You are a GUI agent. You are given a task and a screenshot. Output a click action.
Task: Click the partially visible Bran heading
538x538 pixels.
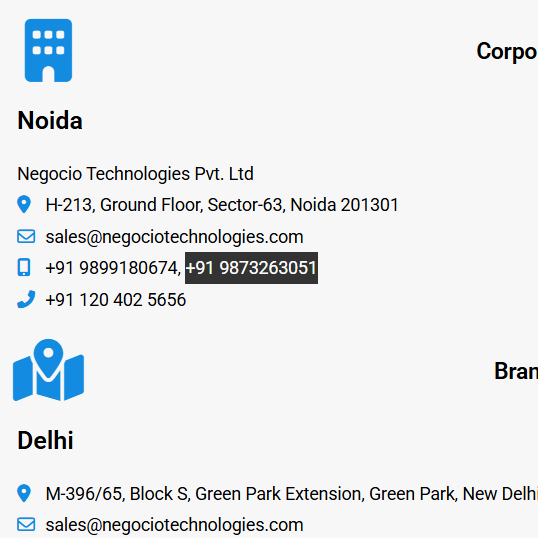516,371
